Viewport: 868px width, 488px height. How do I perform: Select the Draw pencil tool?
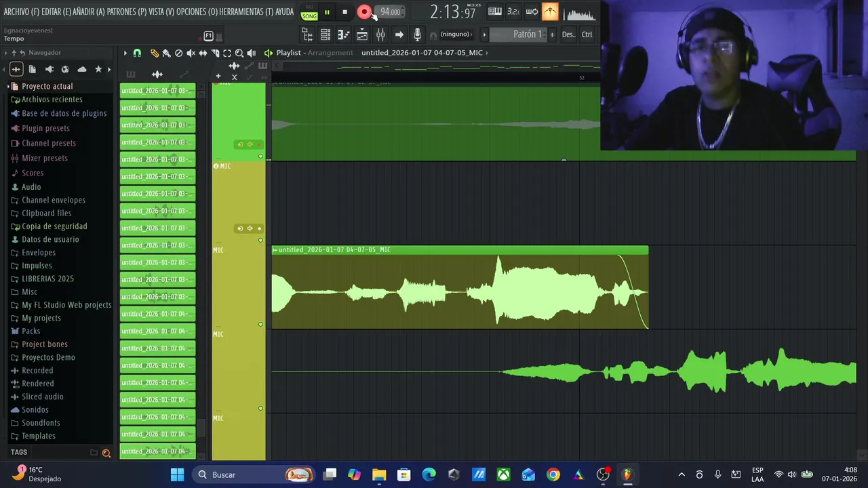[155, 53]
